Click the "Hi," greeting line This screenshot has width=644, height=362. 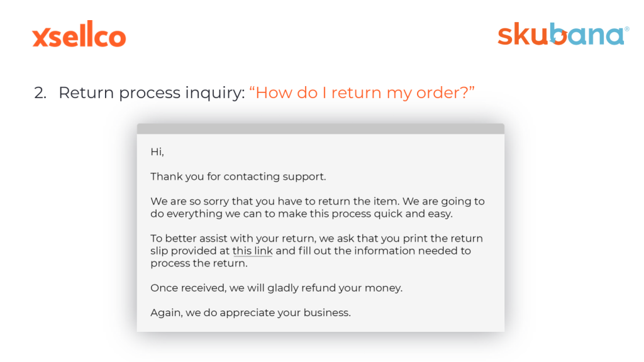[157, 152]
